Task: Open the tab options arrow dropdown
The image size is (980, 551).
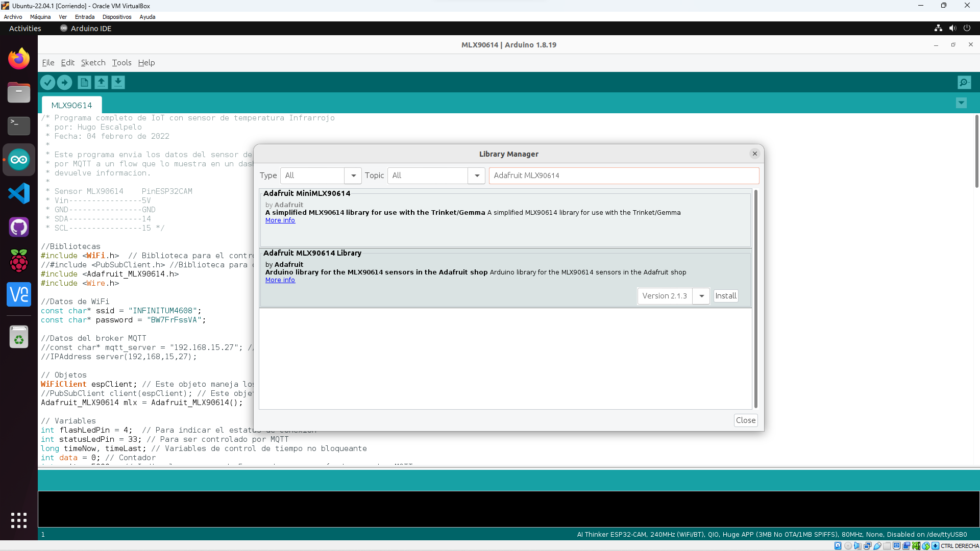Action: click(x=961, y=103)
